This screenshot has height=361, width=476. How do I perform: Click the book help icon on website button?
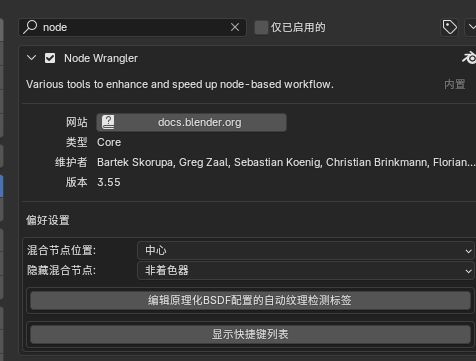108,122
